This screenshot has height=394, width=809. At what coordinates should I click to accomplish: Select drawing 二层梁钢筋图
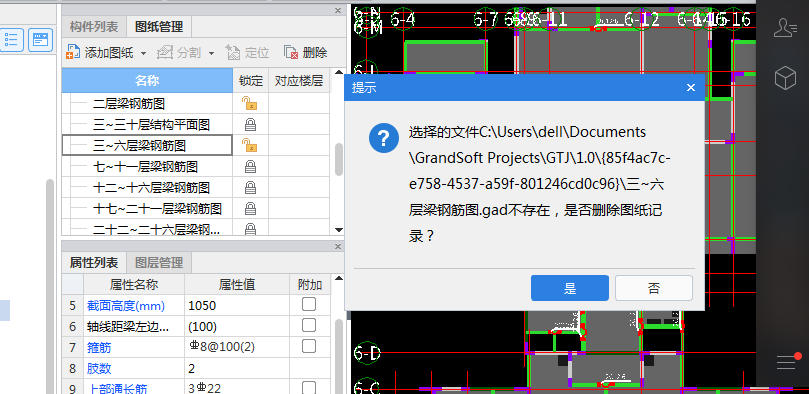click(129, 104)
